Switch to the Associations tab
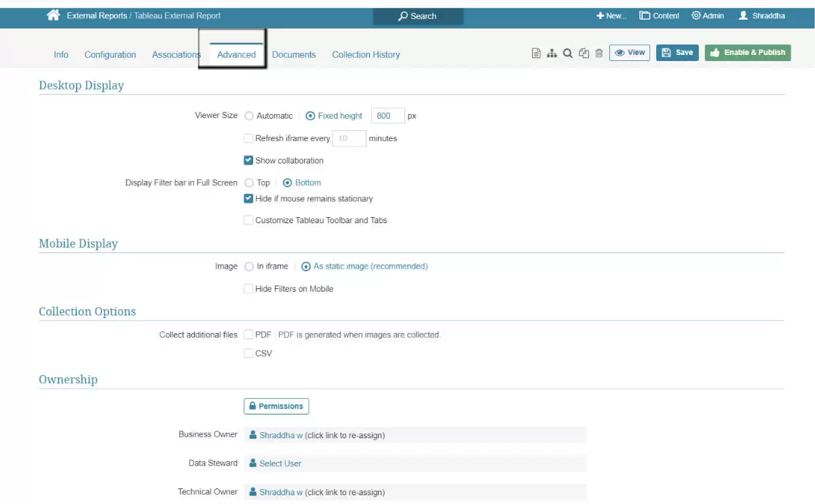Image resolution: width=815 pixels, height=504 pixels. click(176, 54)
